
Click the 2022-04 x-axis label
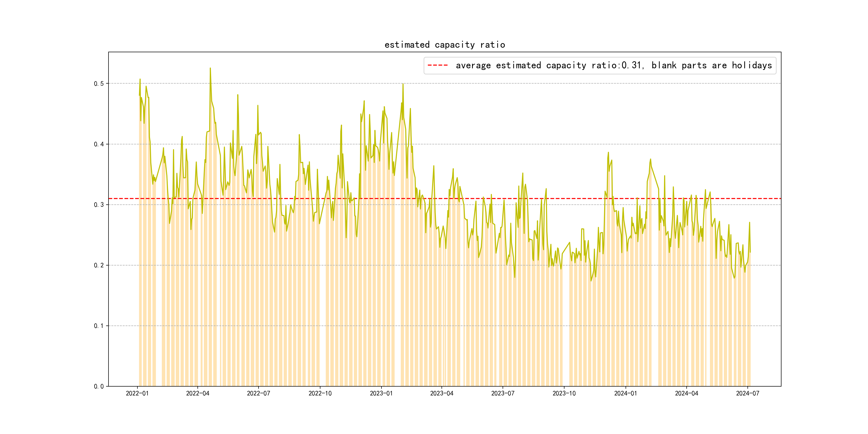click(x=198, y=393)
